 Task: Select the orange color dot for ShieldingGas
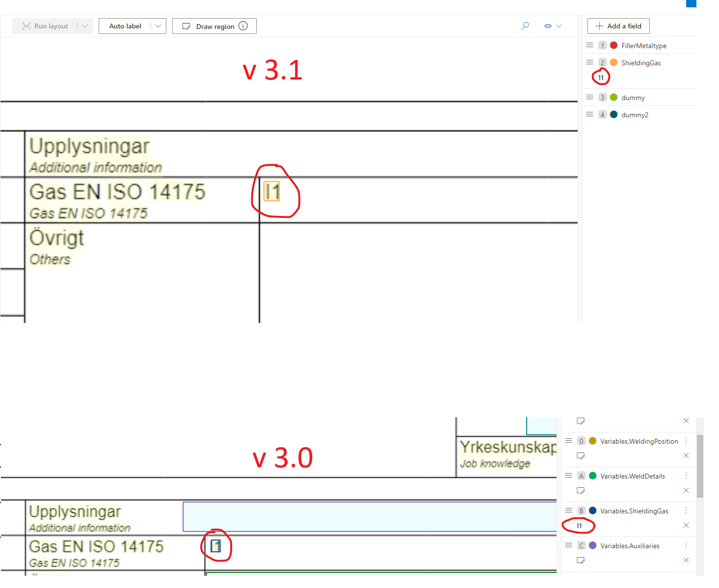click(614, 62)
